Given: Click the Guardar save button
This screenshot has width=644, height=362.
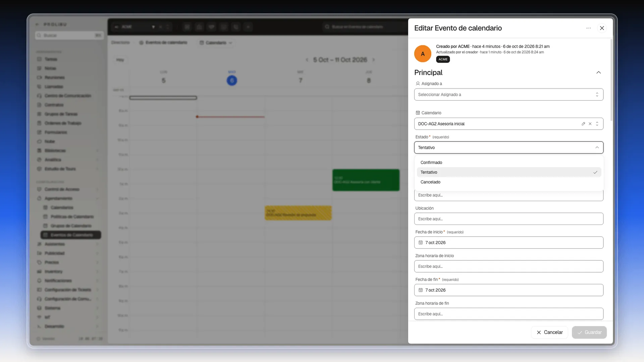Looking at the screenshot, I should [589, 333].
